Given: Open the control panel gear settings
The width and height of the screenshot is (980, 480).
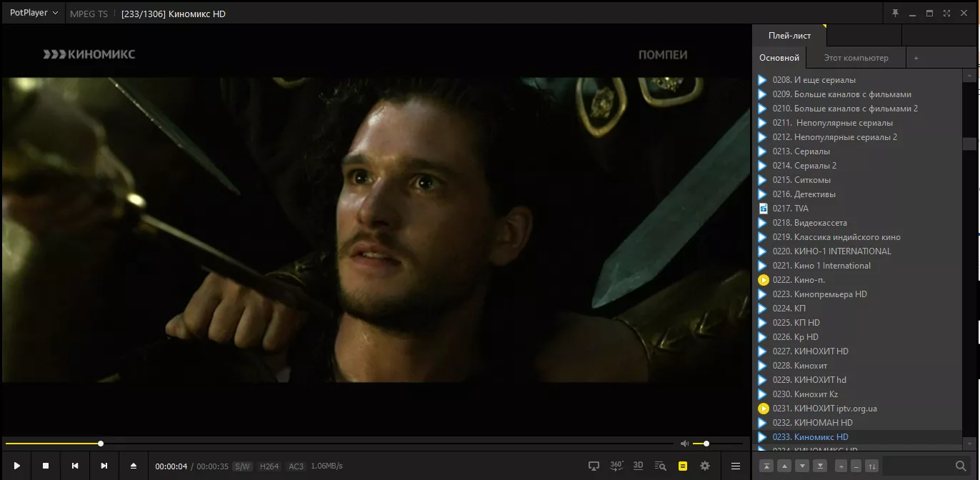Looking at the screenshot, I should (705, 466).
